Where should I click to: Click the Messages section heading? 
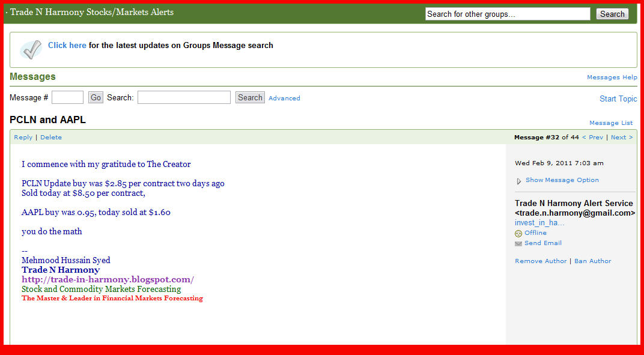click(32, 77)
